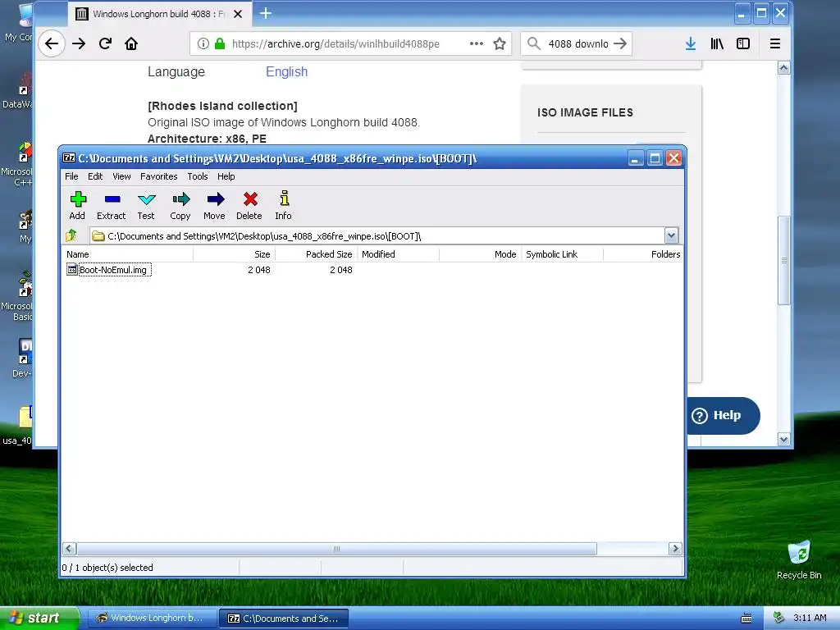This screenshot has height=630, width=840.
Task: Click the blue Help button on the webpage
Action: (723, 416)
